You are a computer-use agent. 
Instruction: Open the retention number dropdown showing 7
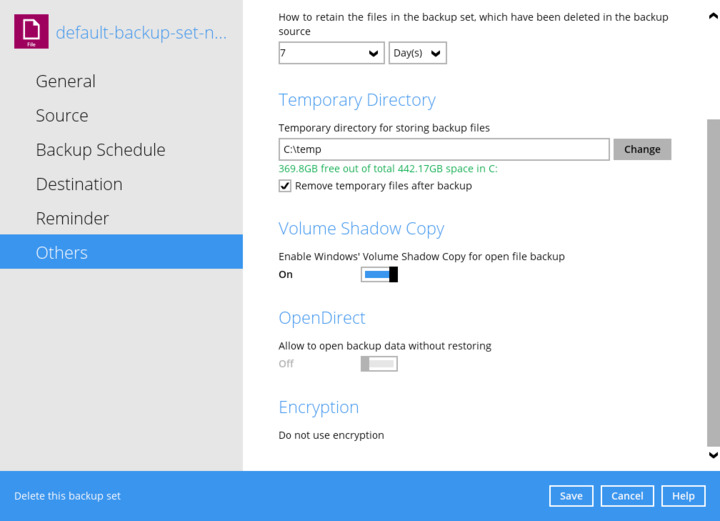[331, 53]
